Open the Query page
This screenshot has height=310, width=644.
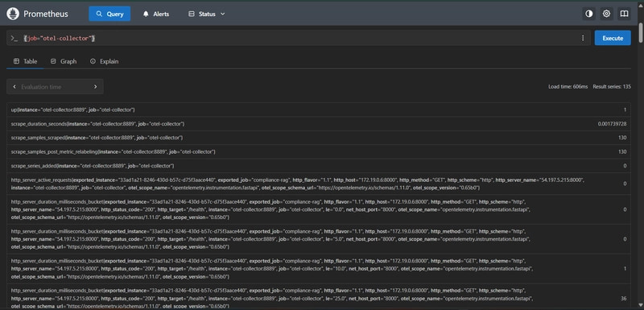point(109,14)
